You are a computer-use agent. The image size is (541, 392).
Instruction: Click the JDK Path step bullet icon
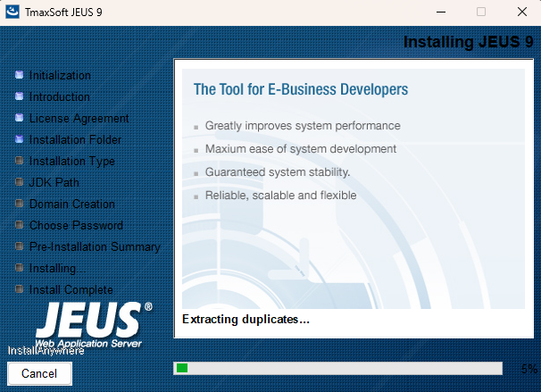(x=19, y=182)
